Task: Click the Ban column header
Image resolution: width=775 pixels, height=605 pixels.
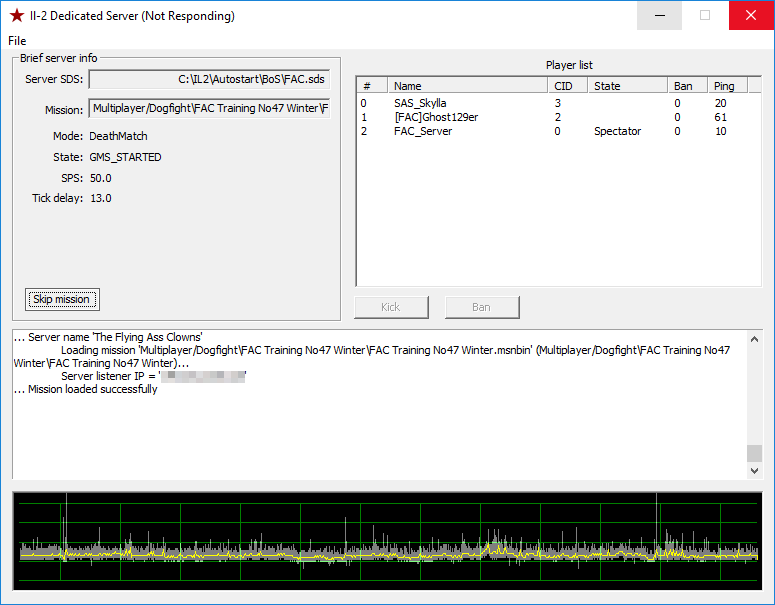Action: tap(687, 86)
